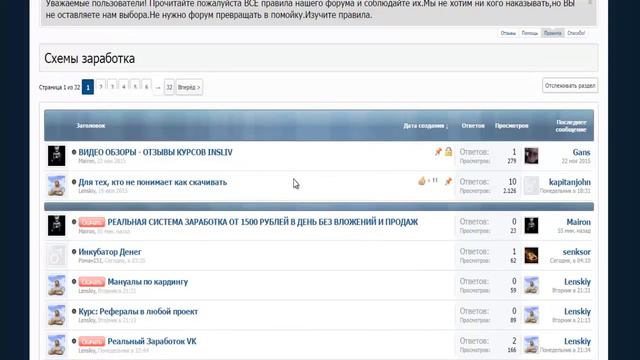Open Курс: Рефералы в любой проект thread
Image resolution: width=640 pixels, height=360 pixels.
(138, 311)
